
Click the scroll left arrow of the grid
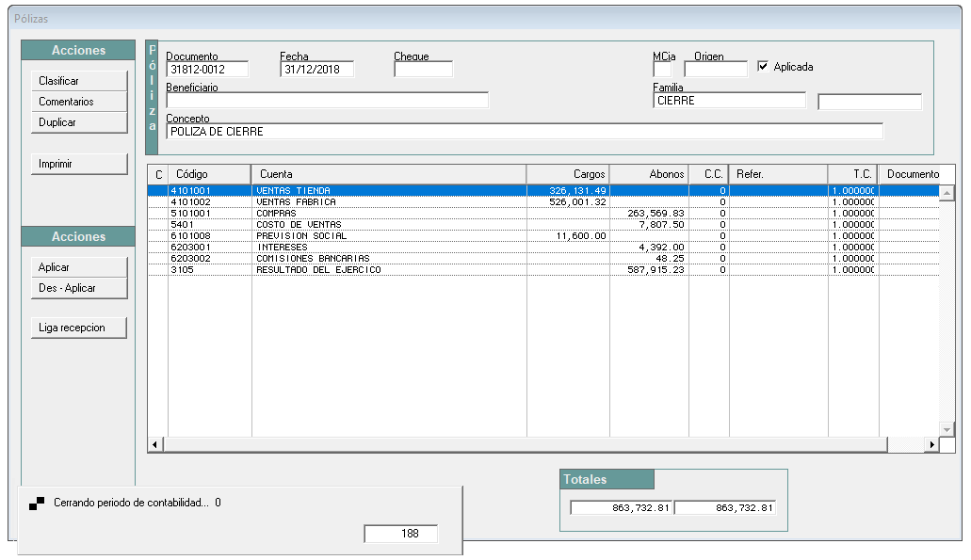[154, 444]
